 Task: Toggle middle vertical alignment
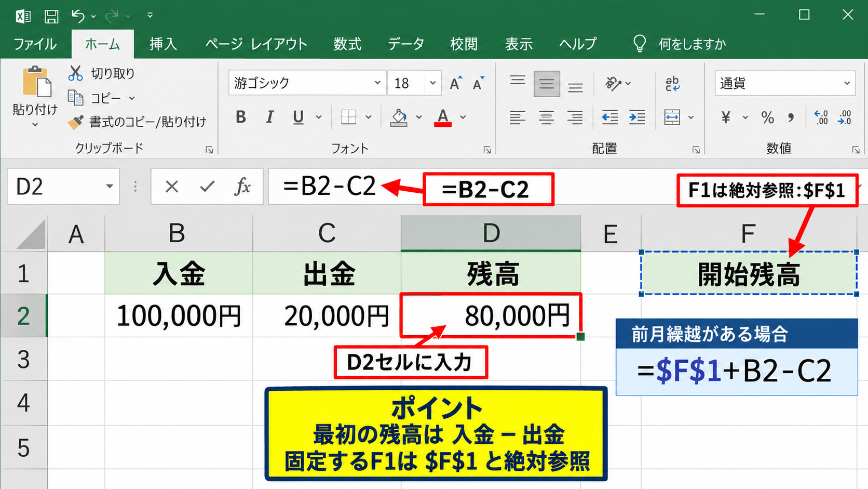pos(547,84)
